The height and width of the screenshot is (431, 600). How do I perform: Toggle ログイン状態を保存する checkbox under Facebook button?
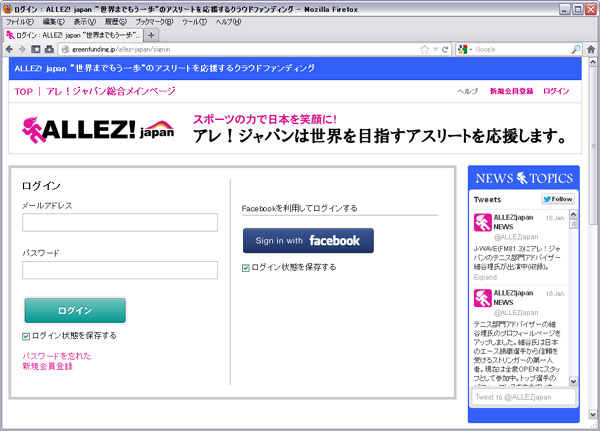coord(247,267)
